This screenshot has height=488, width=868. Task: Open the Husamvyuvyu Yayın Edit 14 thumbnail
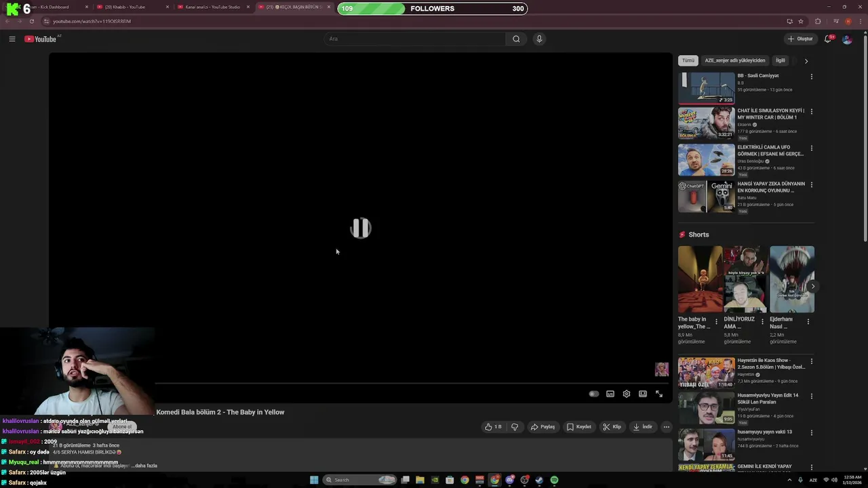coord(706,407)
